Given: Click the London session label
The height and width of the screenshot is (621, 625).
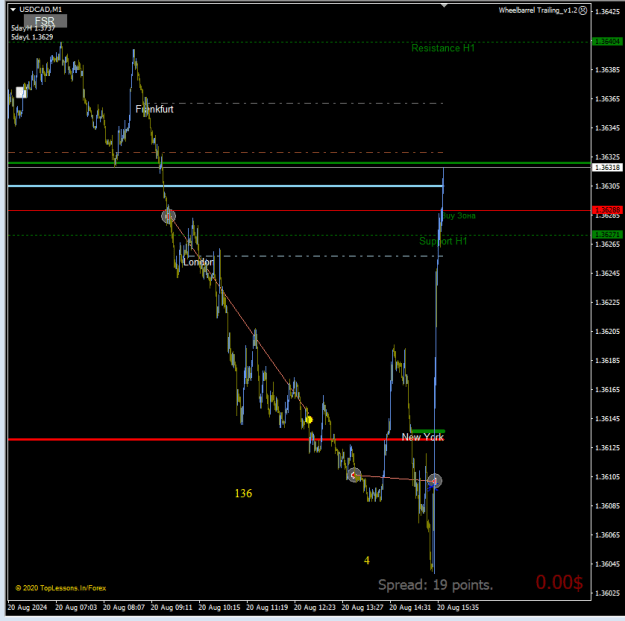Looking at the screenshot, I should pyautogui.click(x=198, y=262).
